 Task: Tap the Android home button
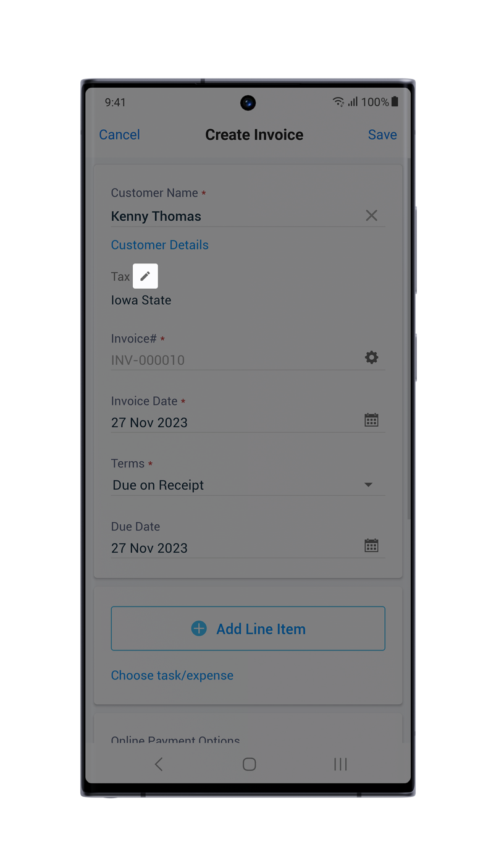(x=249, y=764)
